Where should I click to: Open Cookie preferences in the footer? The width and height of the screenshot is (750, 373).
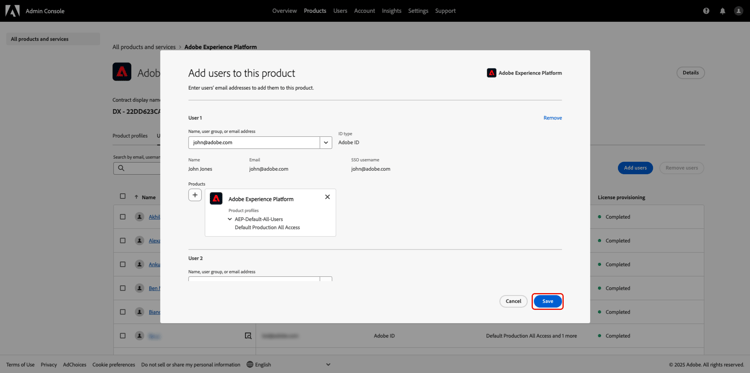coord(114,364)
